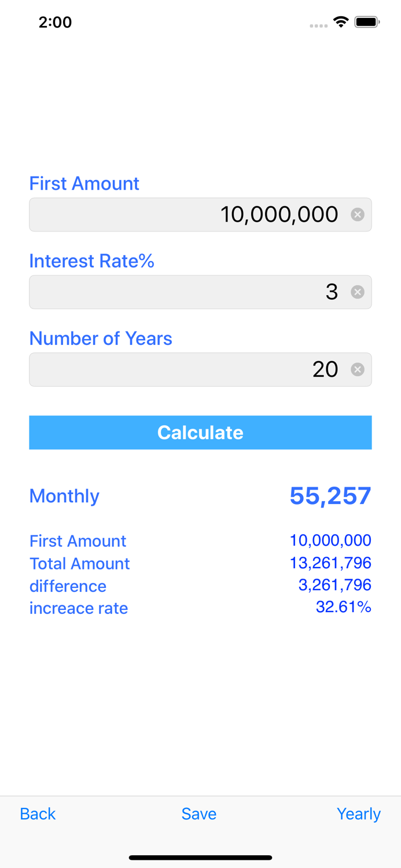Click the battery icon in status bar

click(x=368, y=21)
